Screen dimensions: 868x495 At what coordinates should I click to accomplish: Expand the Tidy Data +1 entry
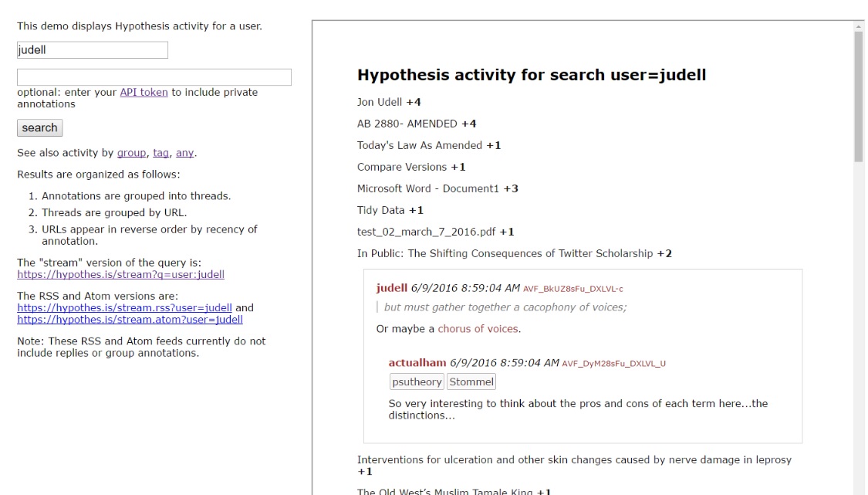click(x=390, y=210)
